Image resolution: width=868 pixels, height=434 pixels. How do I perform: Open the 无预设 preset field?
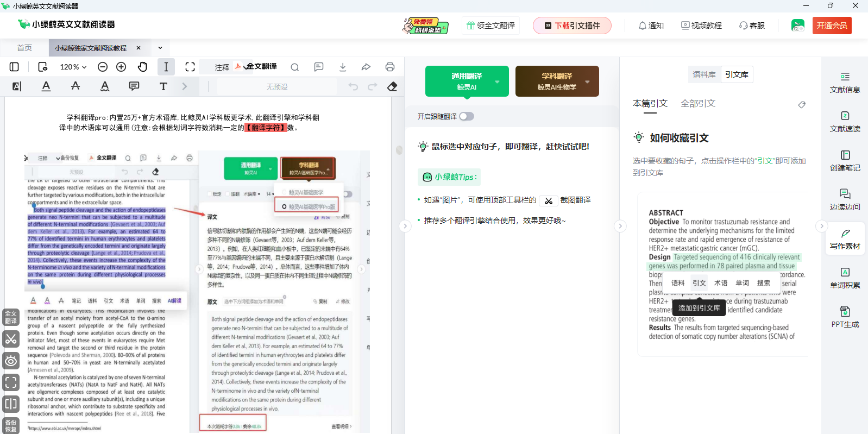[x=277, y=87]
